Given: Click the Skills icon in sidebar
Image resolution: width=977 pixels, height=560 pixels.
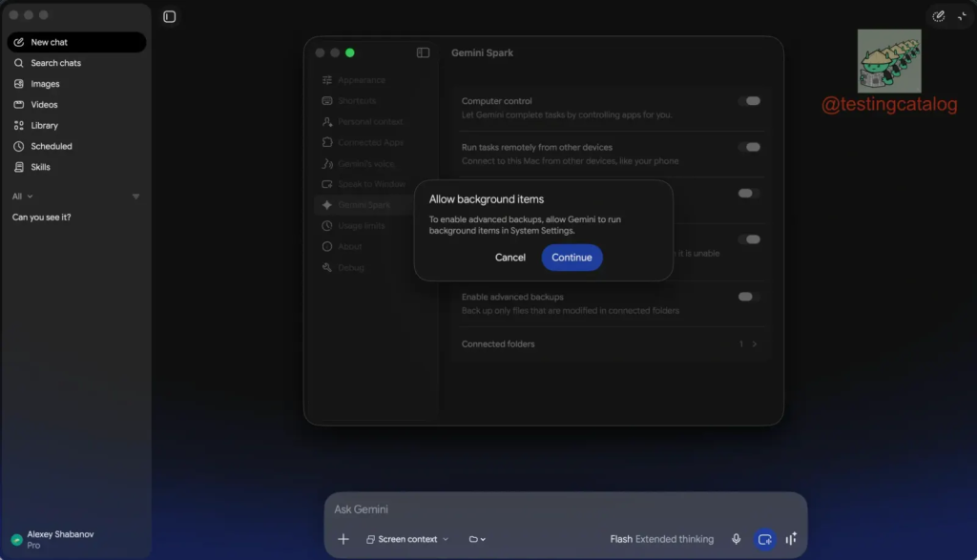Looking at the screenshot, I should (x=19, y=167).
